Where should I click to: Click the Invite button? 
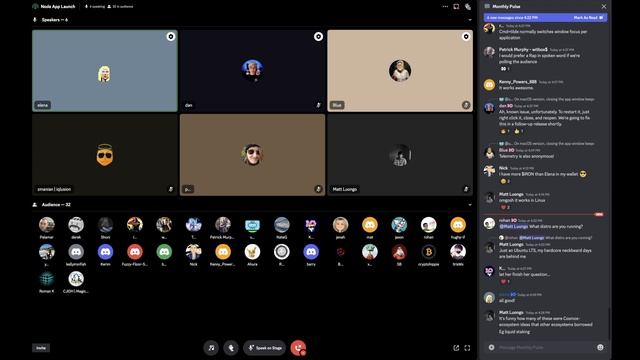point(41,348)
